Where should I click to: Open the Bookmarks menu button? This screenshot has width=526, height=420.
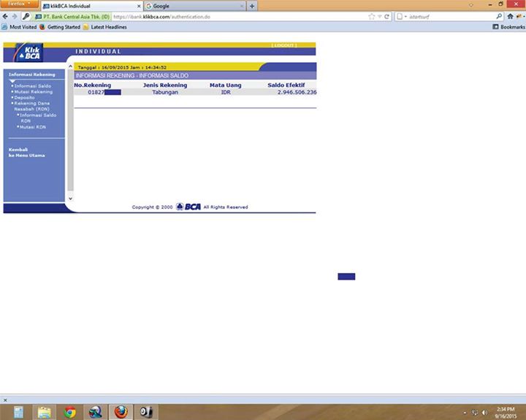pos(508,27)
